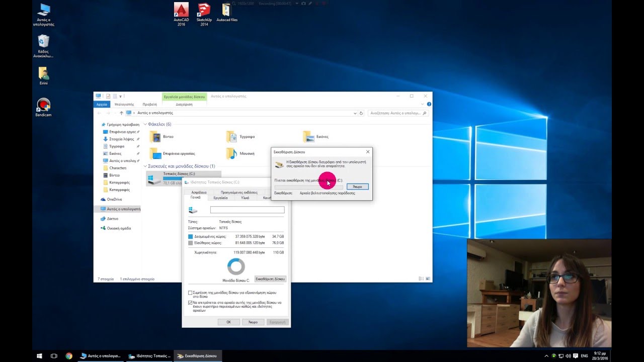This screenshot has height=362, width=644.
Task: Open Explorer help question mark icon
Action: [429, 104]
